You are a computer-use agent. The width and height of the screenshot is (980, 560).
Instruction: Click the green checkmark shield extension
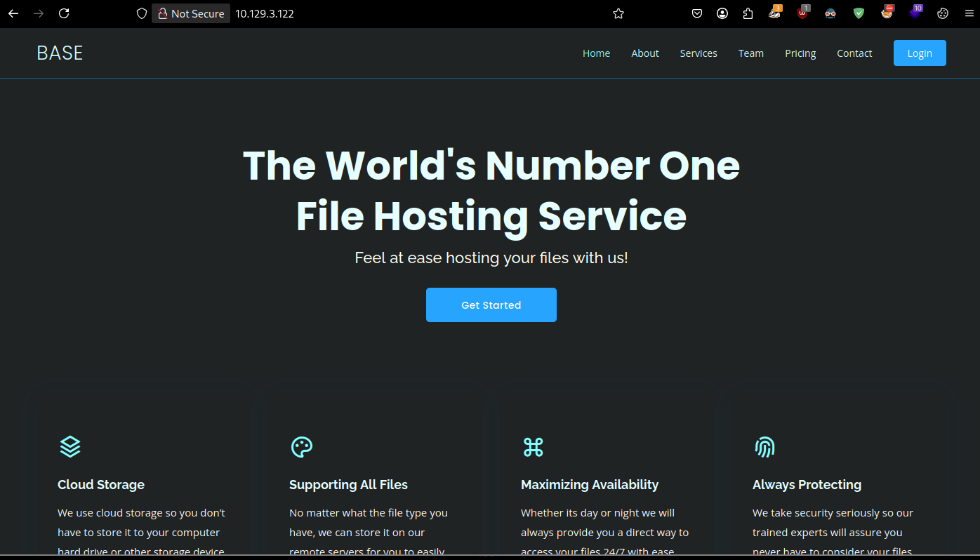(859, 13)
